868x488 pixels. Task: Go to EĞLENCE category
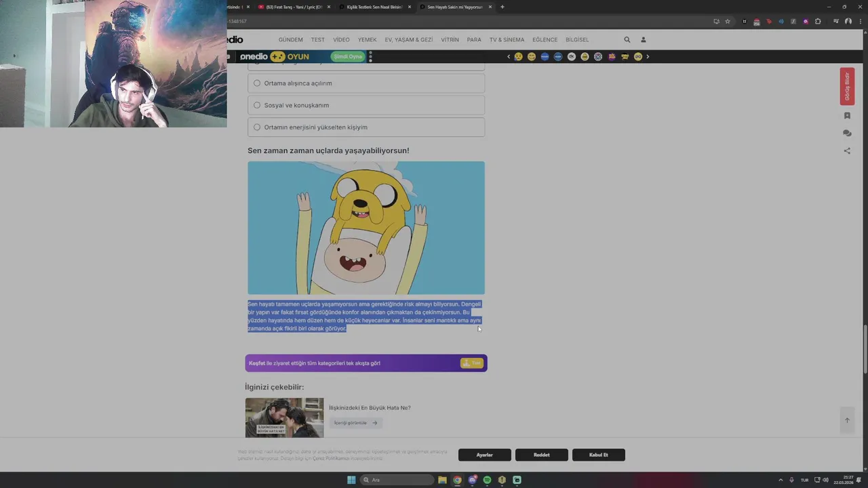click(545, 40)
